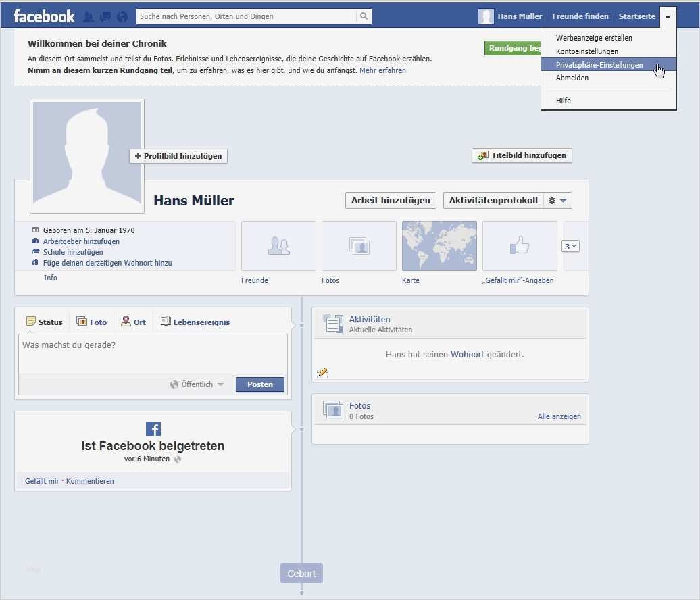Image resolution: width=700 pixels, height=600 pixels.
Task: Click the search field for Personen, Orten und Dingen
Action: [x=247, y=16]
